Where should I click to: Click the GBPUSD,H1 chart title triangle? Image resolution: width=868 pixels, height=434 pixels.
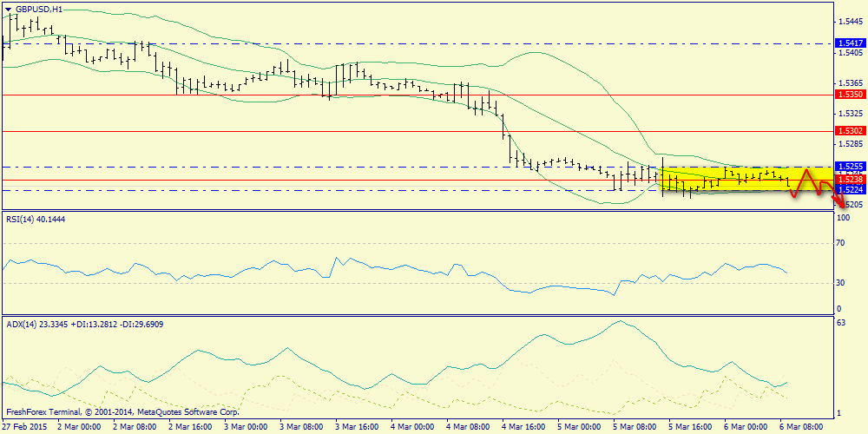9,9
